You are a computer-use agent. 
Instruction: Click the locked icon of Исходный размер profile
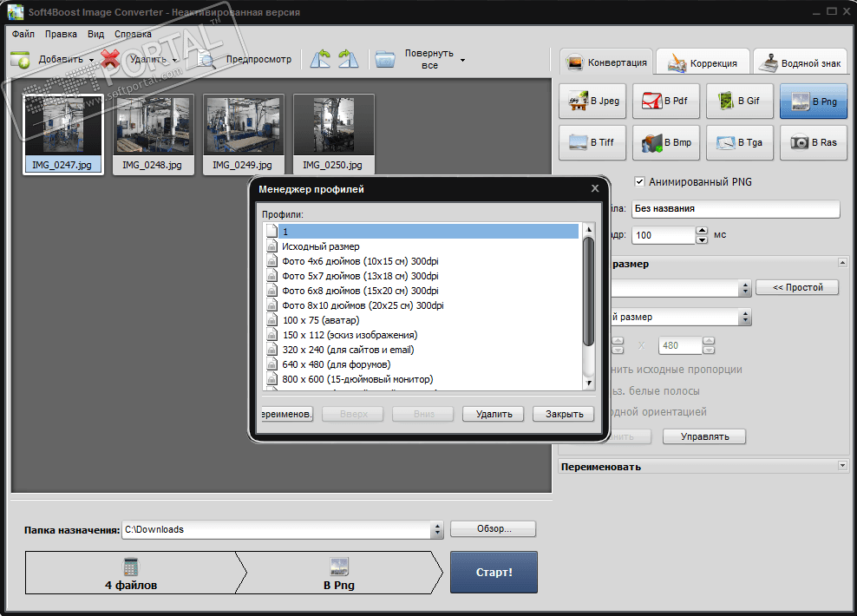271,246
